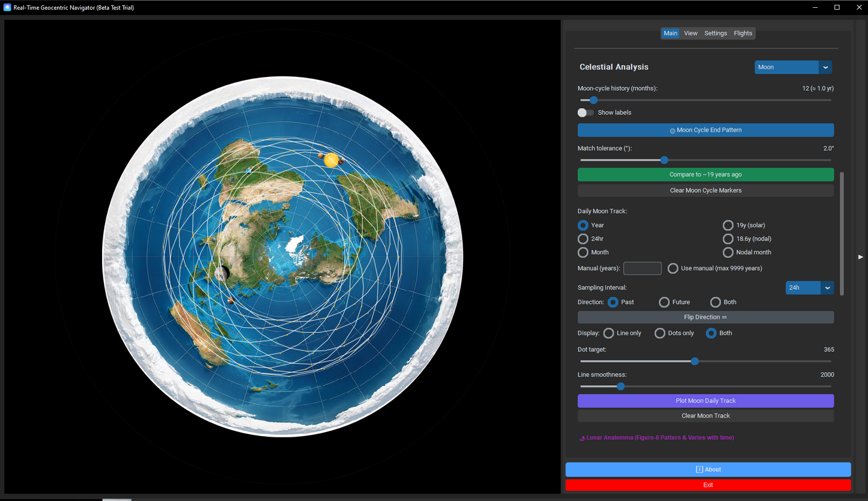The width and height of the screenshot is (868, 501).
Task: Select the Sun marker on the flat-earth map
Action: pyautogui.click(x=331, y=160)
